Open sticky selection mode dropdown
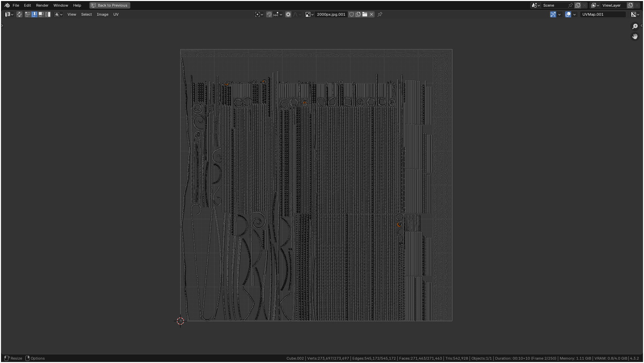The height and width of the screenshot is (363, 644). click(x=59, y=14)
